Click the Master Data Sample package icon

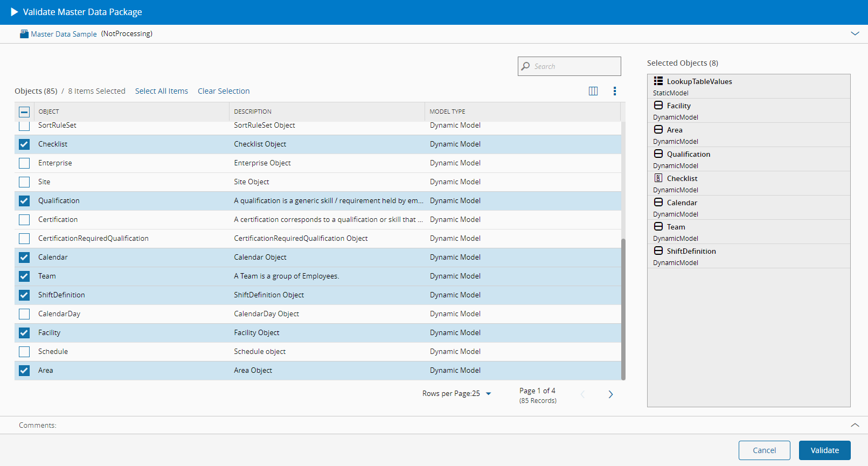click(x=24, y=34)
